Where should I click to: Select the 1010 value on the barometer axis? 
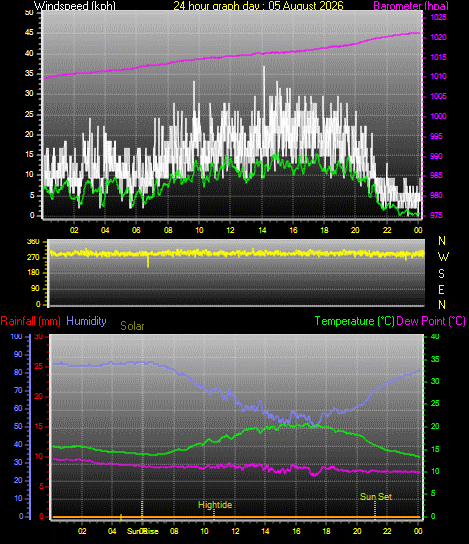pos(438,76)
